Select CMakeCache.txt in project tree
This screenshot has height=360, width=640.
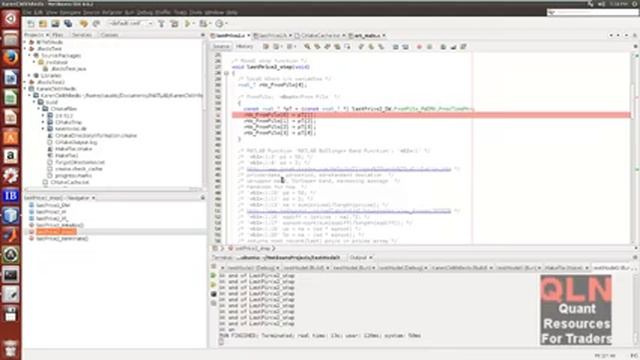pos(70,182)
